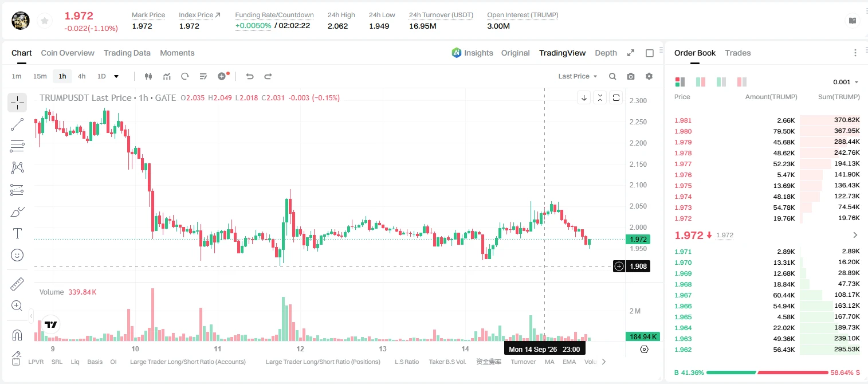Collapse the chart pane button
This screenshot has width=868, height=384.
pos(600,97)
